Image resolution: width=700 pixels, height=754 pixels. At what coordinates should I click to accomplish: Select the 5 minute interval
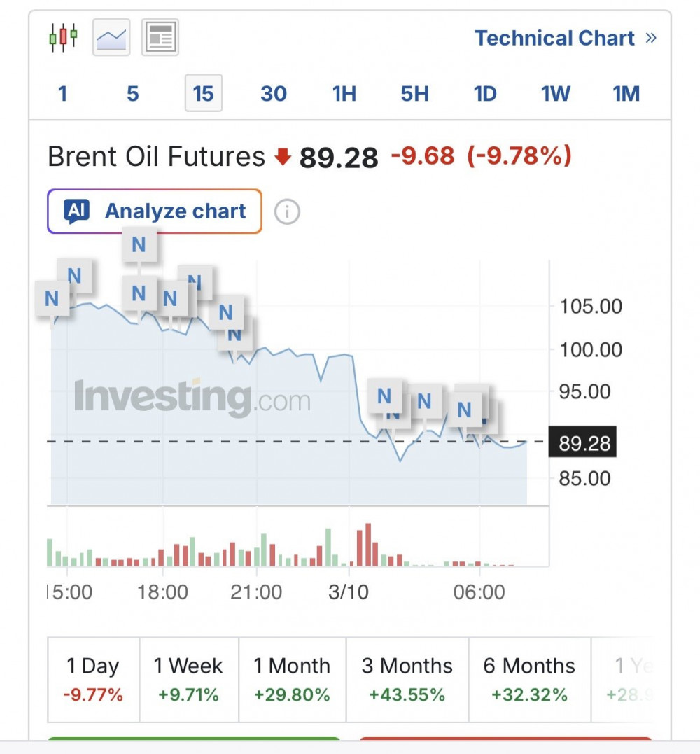[133, 93]
